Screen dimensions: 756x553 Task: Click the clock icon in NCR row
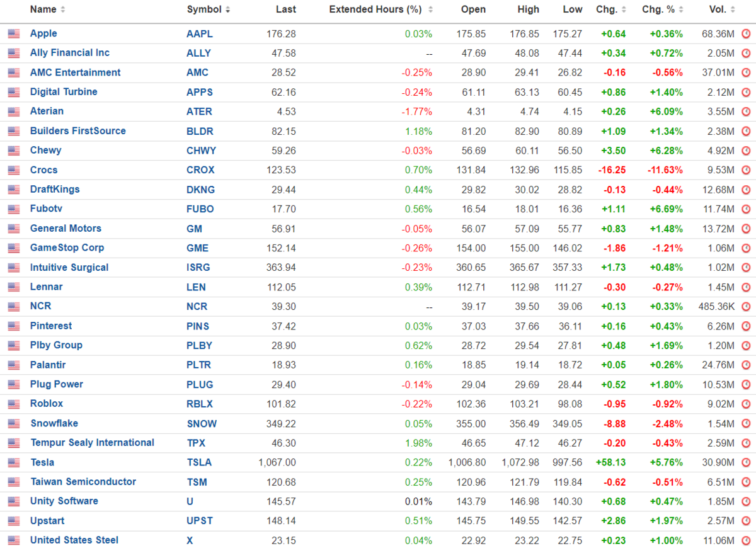746,307
